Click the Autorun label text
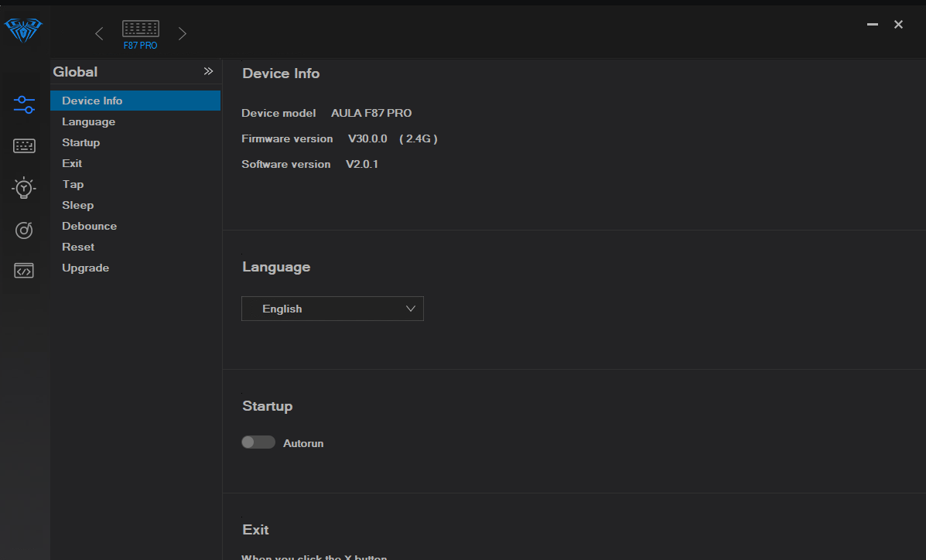This screenshot has height=560, width=926. [x=303, y=443]
